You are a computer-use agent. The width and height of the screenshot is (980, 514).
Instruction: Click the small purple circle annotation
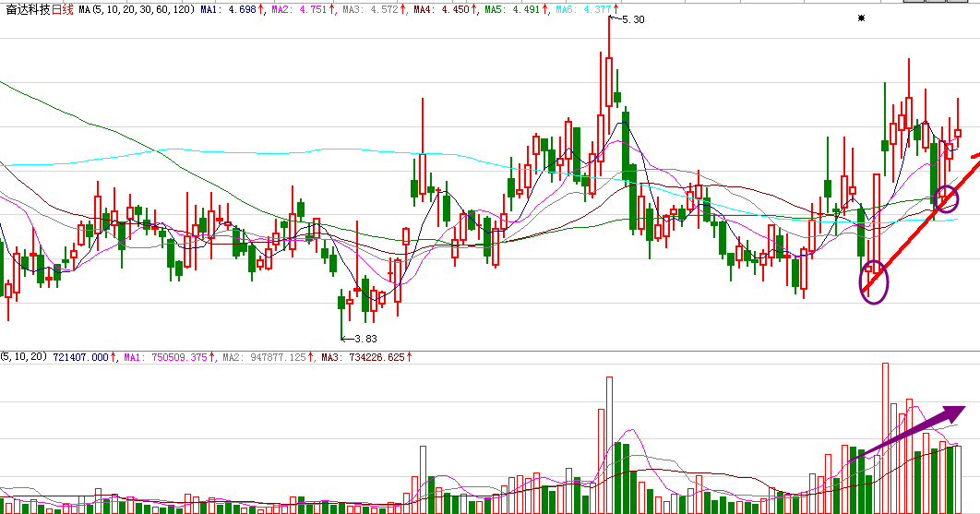(946, 197)
